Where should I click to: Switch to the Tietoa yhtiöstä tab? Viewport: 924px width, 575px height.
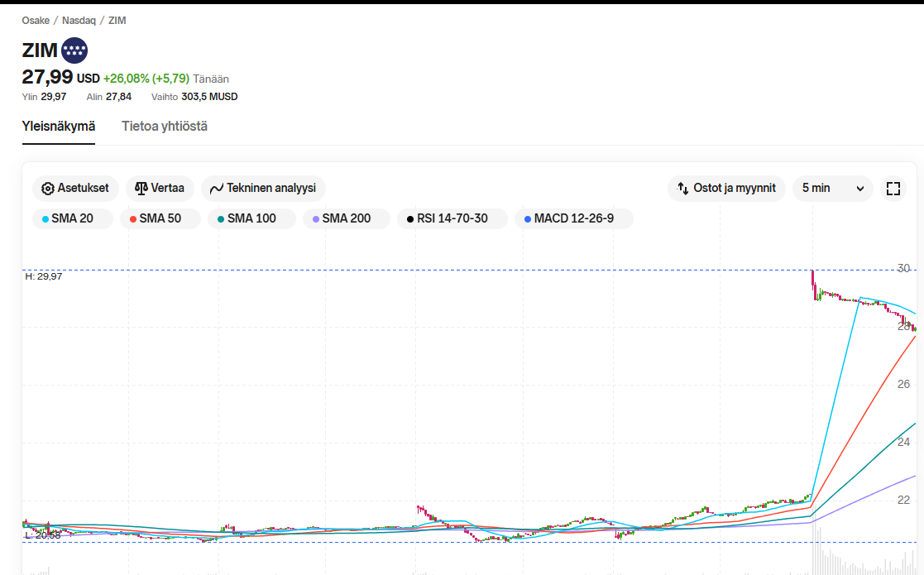click(x=165, y=127)
